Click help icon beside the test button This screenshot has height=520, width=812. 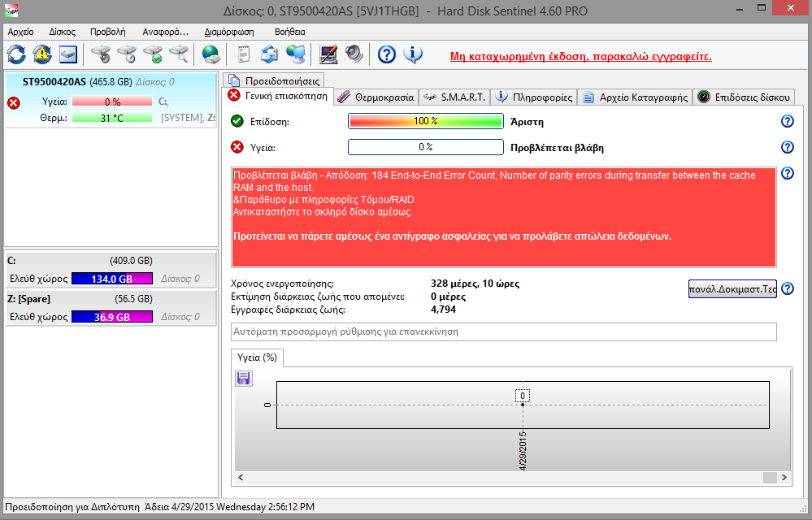[x=787, y=288]
